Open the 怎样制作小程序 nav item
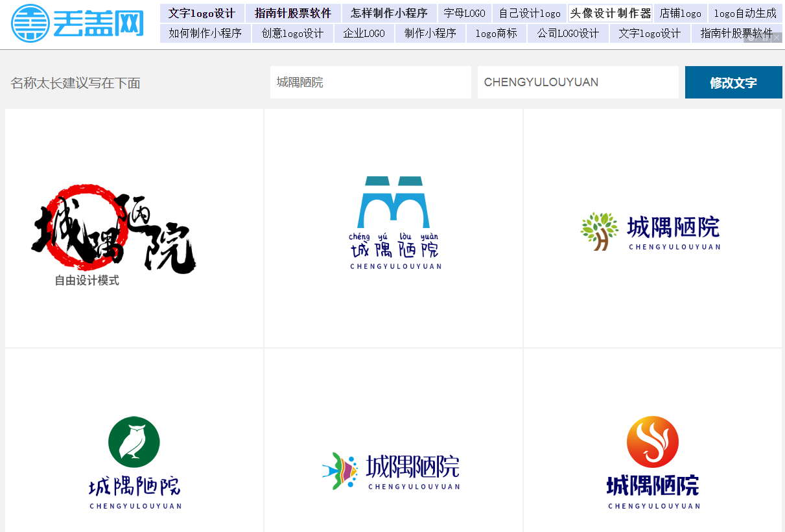 (x=388, y=13)
